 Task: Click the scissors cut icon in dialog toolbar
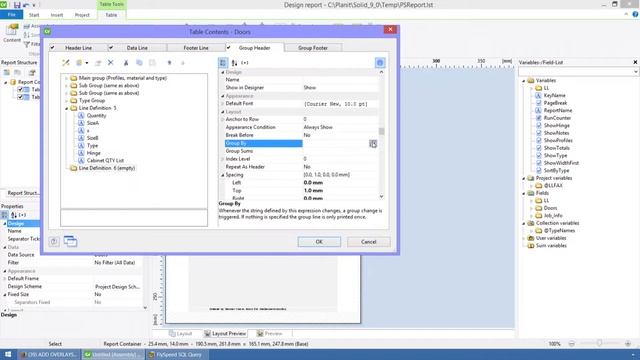point(126,63)
